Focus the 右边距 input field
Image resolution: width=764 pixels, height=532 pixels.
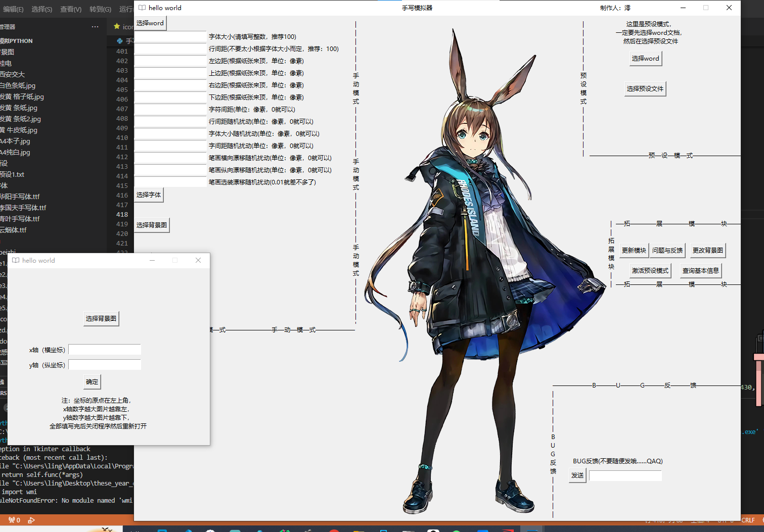tap(170, 85)
